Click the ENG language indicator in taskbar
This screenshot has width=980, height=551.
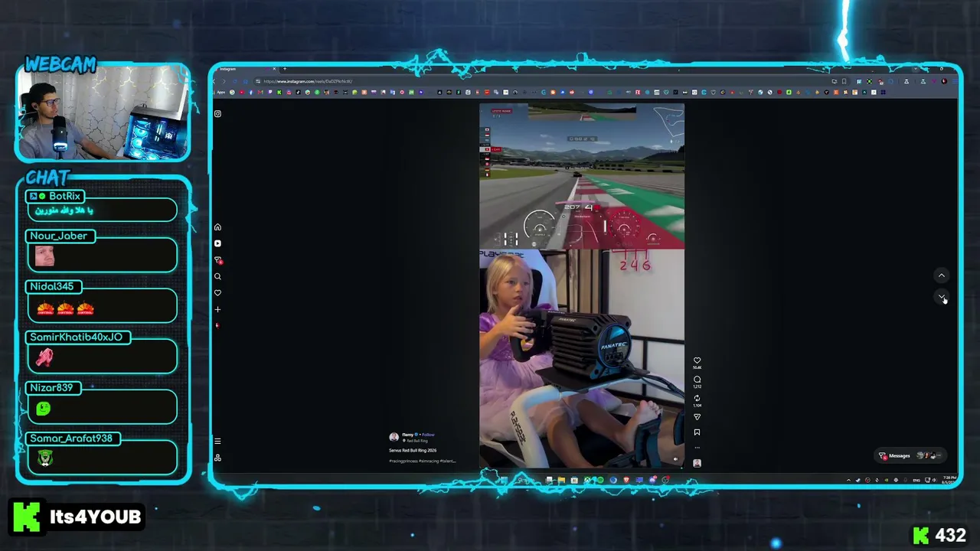click(916, 480)
